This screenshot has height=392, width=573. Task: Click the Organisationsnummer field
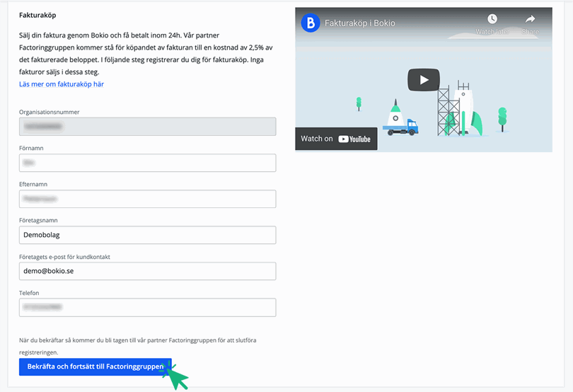tap(147, 127)
